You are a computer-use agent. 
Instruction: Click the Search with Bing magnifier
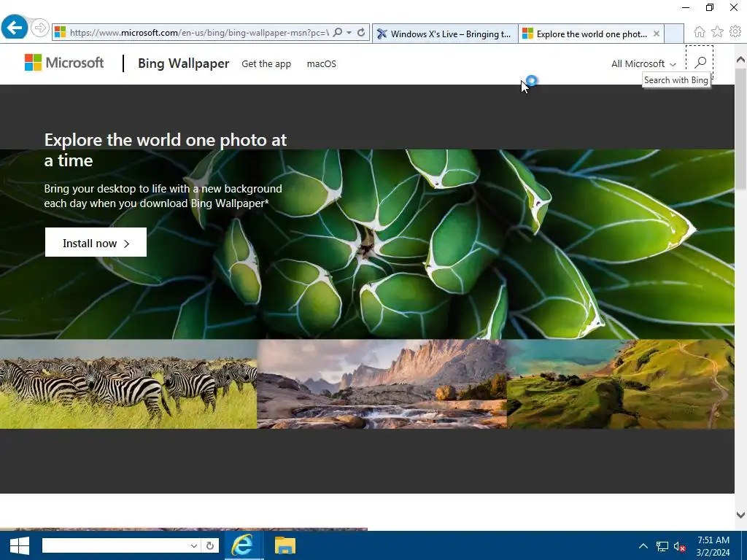(700, 63)
